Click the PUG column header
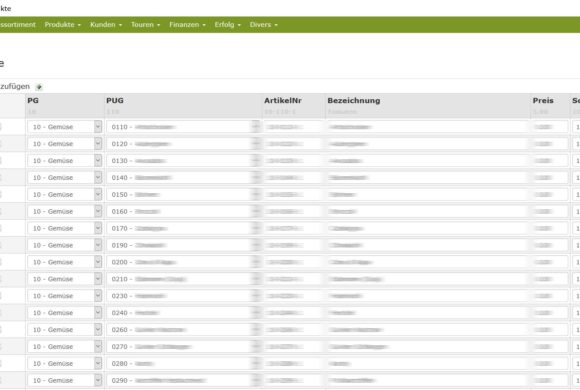 pyautogui.click(x=115, y=101)
